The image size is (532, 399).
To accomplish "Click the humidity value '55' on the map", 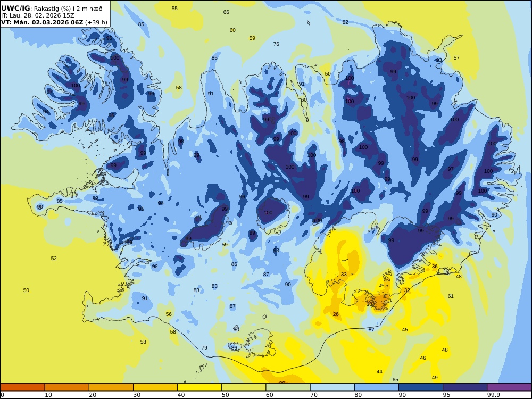I will (174, 9).
